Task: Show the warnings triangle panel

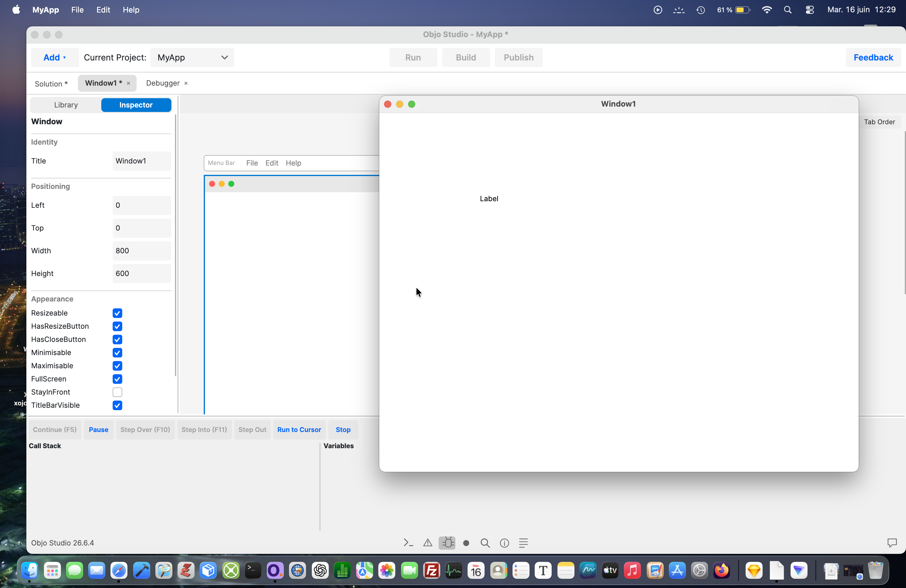Action: tap(428, 543)
